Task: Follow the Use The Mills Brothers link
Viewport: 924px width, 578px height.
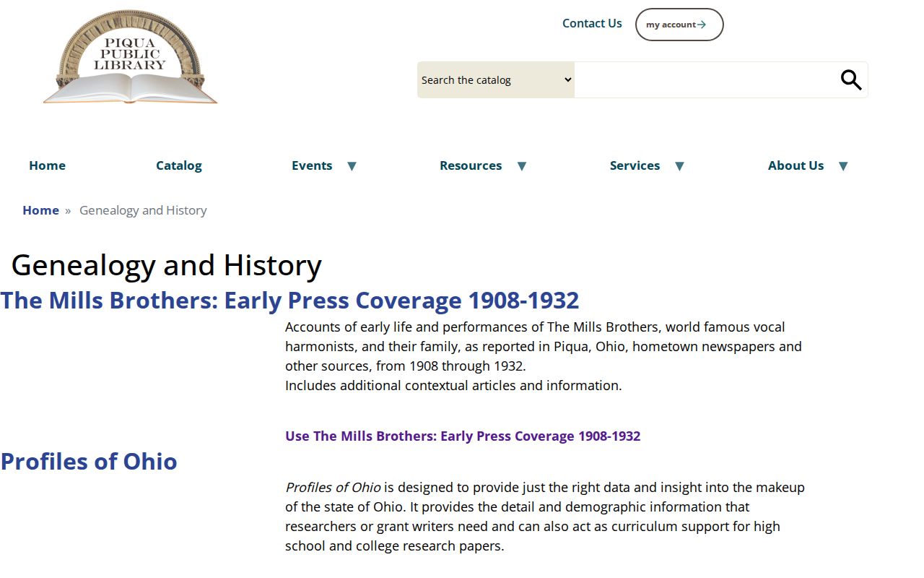Action: (x=463, y=436)
